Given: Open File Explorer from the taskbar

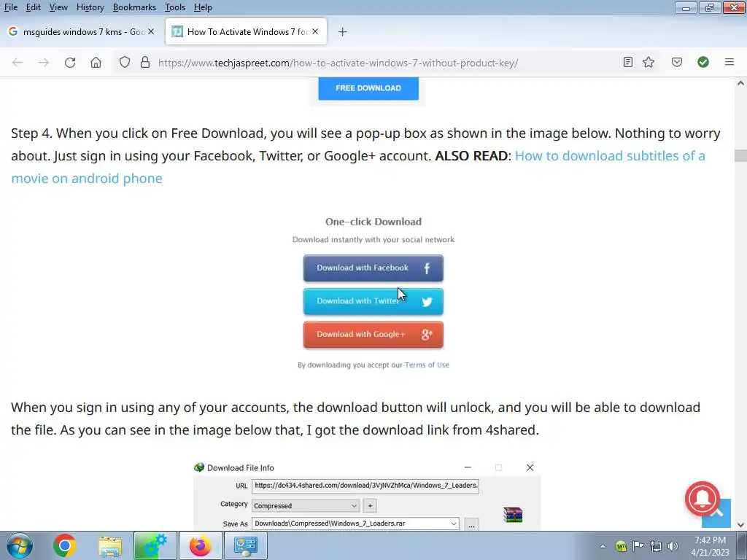Looking at the screenshot, I should (x=110, y=545).
